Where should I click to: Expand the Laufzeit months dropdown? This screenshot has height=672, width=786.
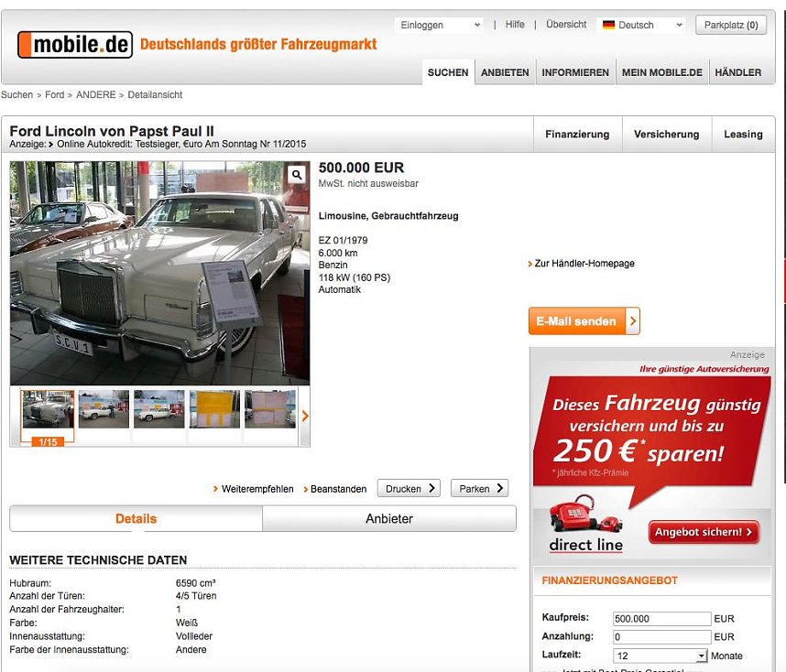[702, 656]
